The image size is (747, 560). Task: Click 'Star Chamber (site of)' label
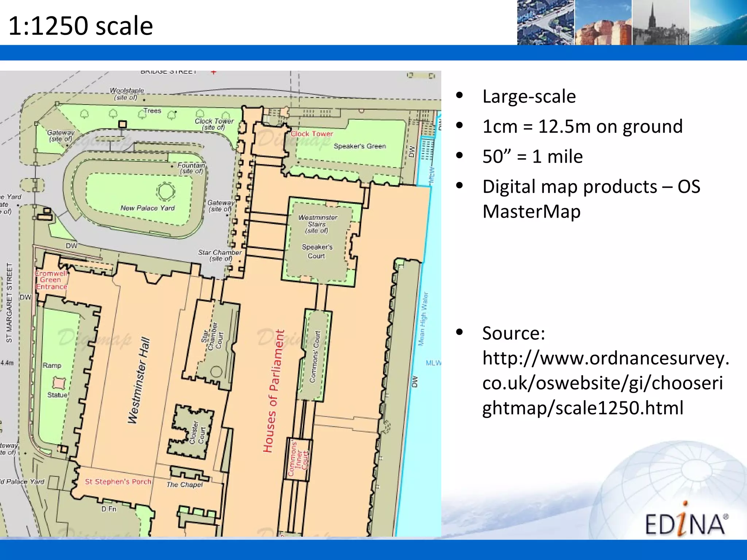(220, 255)
